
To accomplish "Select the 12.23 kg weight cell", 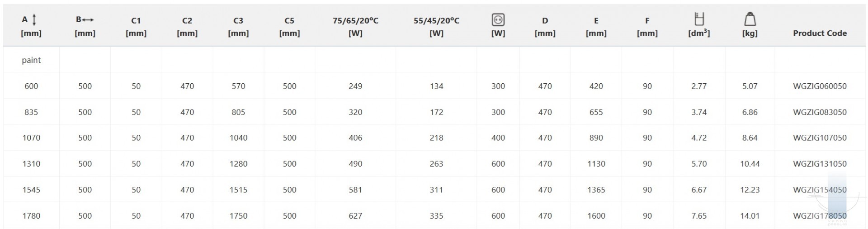I will click(750, 190).
